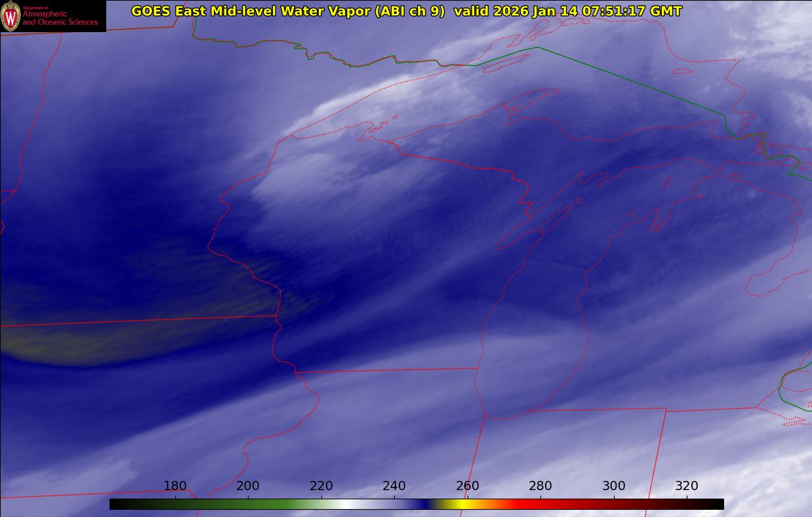The width and height of the screenshot is (812, 517).
Task: Click the UW crest logo
Action: [10, 16]
